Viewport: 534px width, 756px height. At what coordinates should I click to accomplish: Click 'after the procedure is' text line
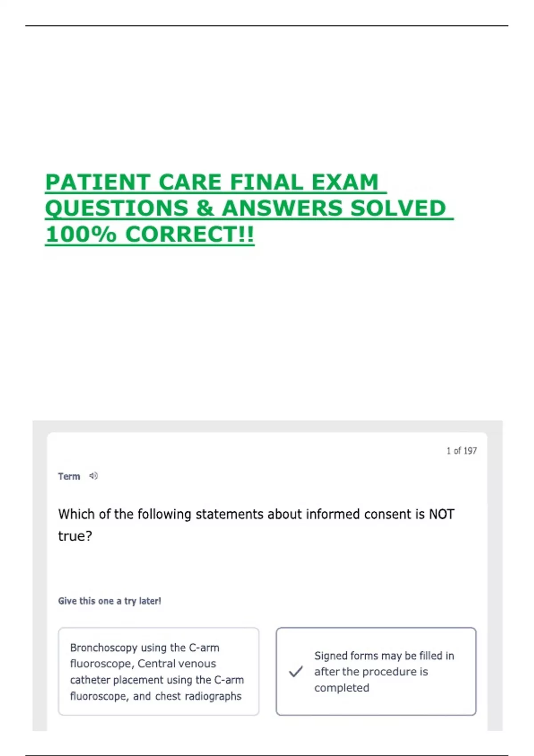pyautogui.click(x=371, y=672)
